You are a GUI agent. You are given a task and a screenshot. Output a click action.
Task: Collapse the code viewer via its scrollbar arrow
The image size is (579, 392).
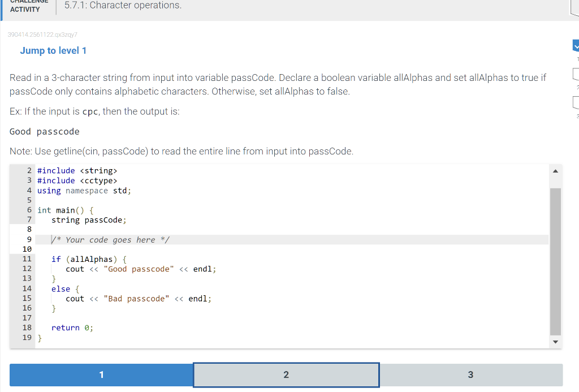[555, 170]
